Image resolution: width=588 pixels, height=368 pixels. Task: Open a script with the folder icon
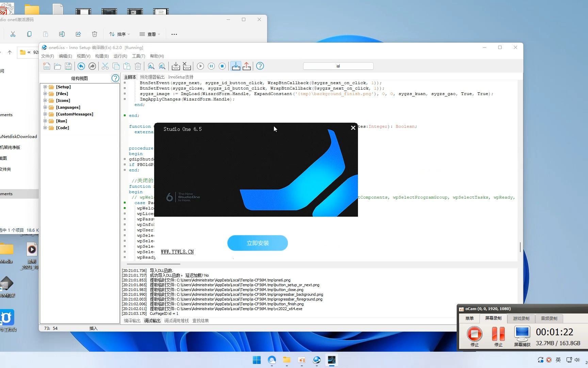(58, 66)
